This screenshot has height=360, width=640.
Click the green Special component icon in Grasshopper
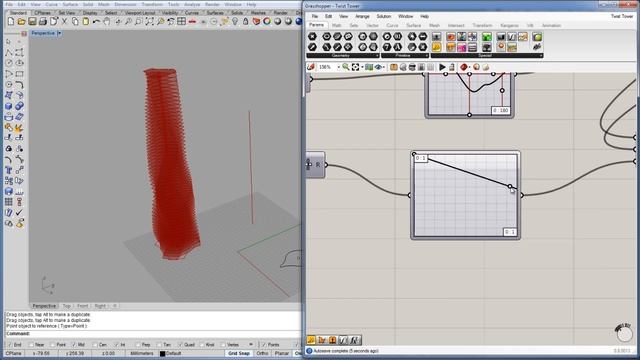pyautogui.click(x=487, y=37)
